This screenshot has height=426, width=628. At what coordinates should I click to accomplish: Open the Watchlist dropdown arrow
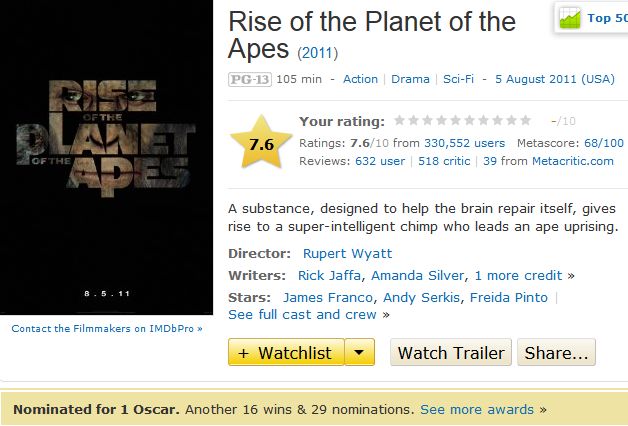361,353
